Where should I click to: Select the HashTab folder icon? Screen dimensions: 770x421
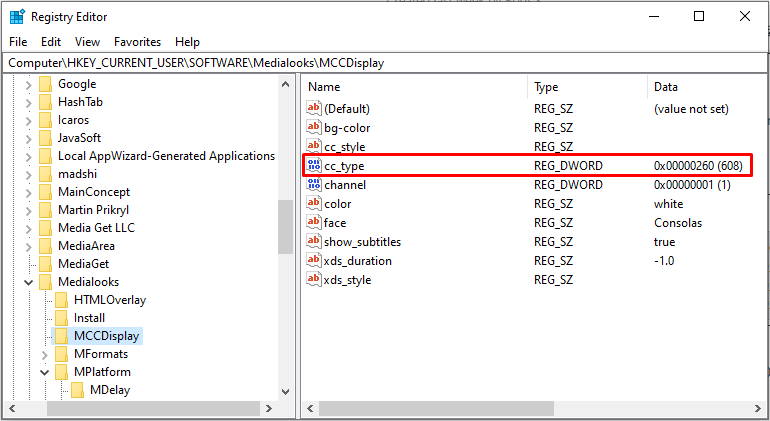point(45,102)
